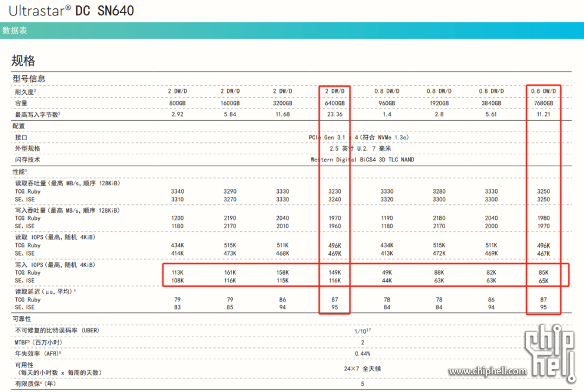Viewport: 584px width, 392px height.
Task: Click the 最高写入字节数 row label
Action: [38, 114]
